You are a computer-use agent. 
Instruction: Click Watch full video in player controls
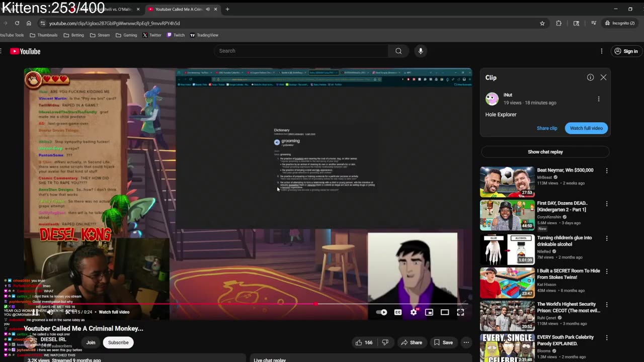(114, 312)
